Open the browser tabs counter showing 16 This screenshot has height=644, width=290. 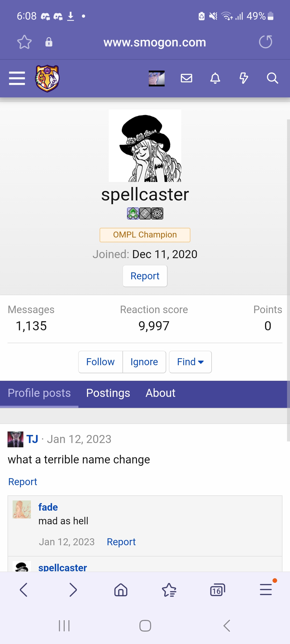(x=217, y=590)
